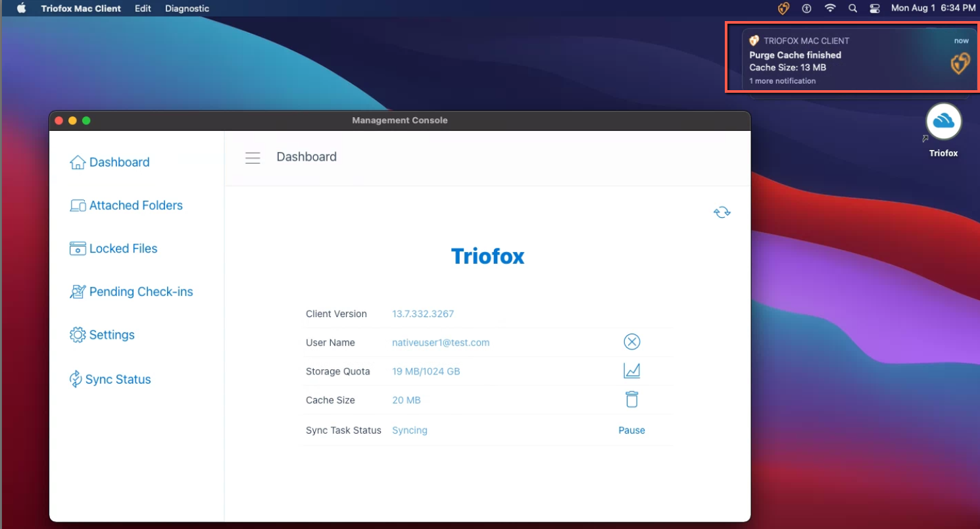Click the sign-out X icon beside User Name
This screenshot has width=980, height=529.
click(x=631, y=342)
